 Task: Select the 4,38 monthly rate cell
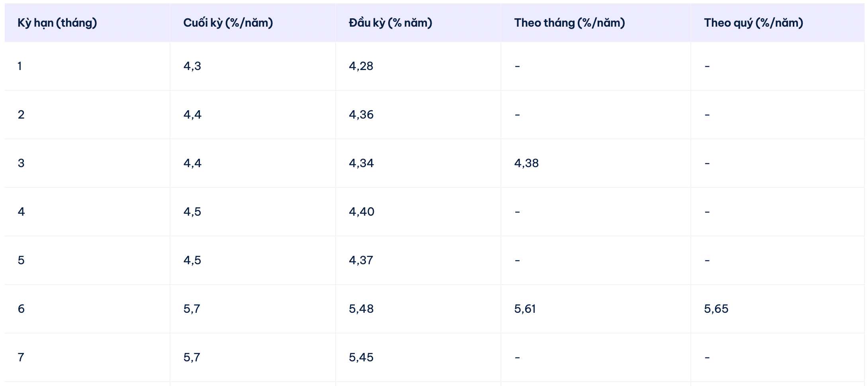(526, 163)
